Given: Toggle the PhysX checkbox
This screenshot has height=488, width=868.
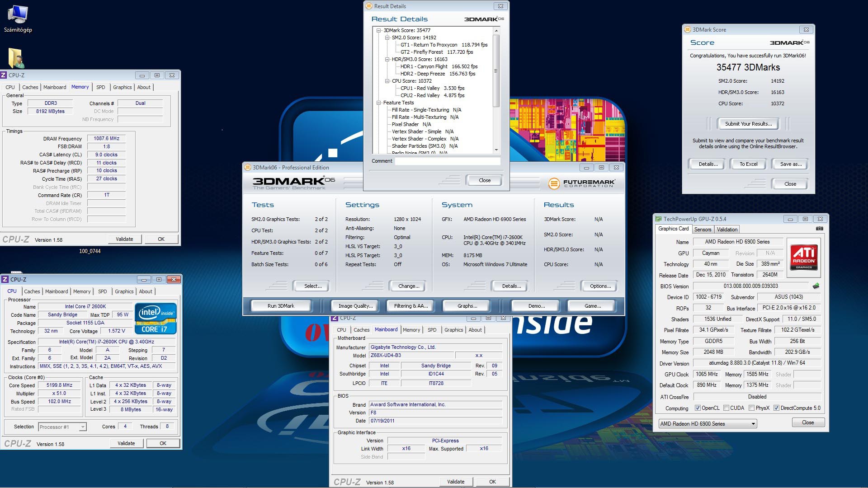Looking at the screenshot, I should pos(751,408).
